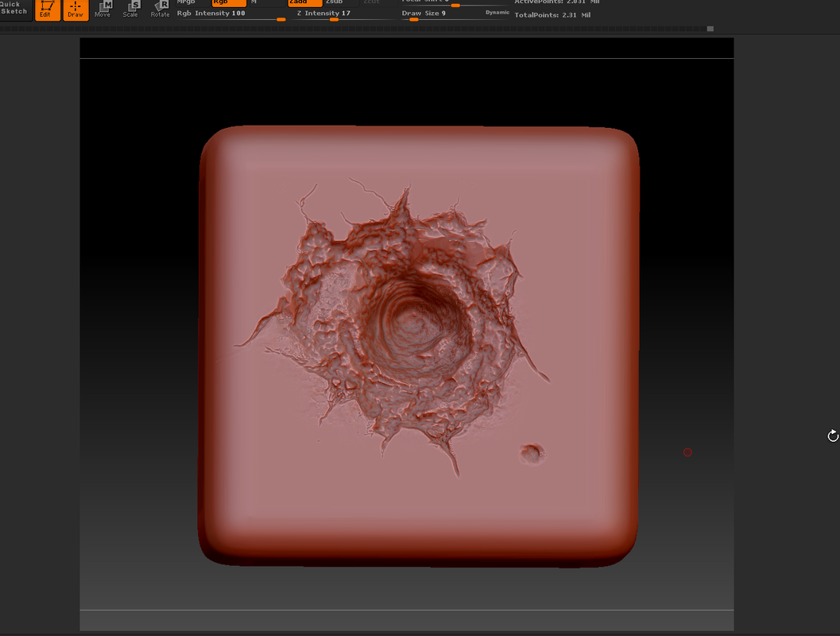Image resolution: width=840 pixels, height=636 pixels.
Task: Click the ActivePoints counter display
Action: pos(556,2)
